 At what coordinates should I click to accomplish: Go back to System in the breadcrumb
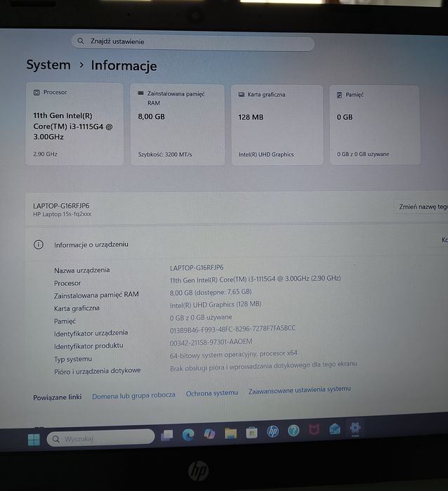click(48, 65)
